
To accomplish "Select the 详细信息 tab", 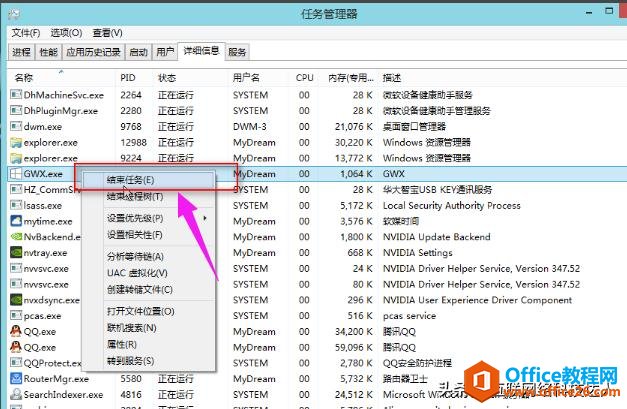I will [201, 51].
